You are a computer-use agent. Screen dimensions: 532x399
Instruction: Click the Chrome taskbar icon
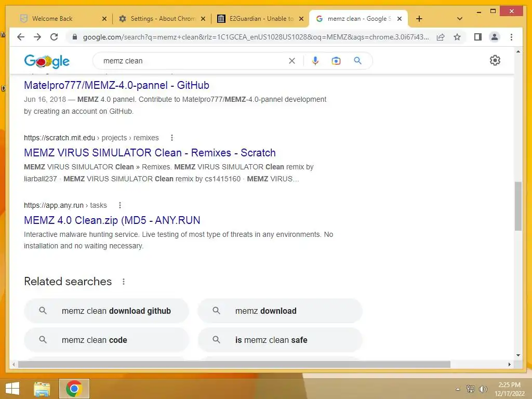[x=74, y=389]
